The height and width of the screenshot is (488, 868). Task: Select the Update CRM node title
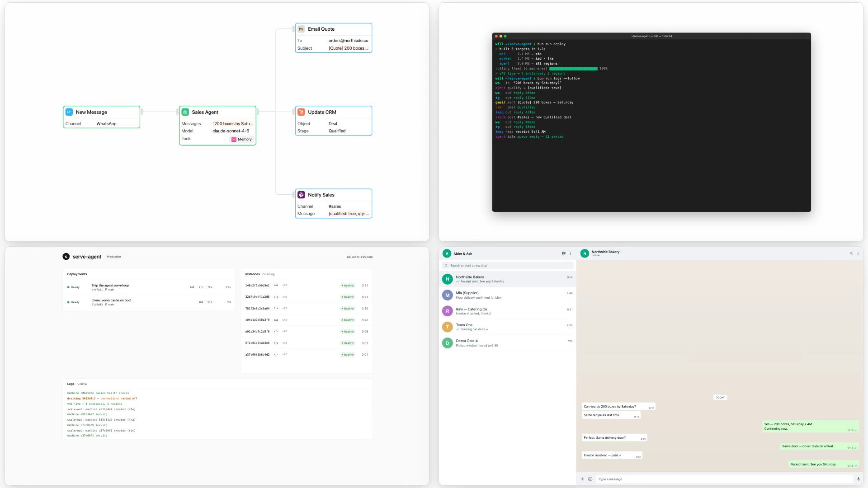322,112
